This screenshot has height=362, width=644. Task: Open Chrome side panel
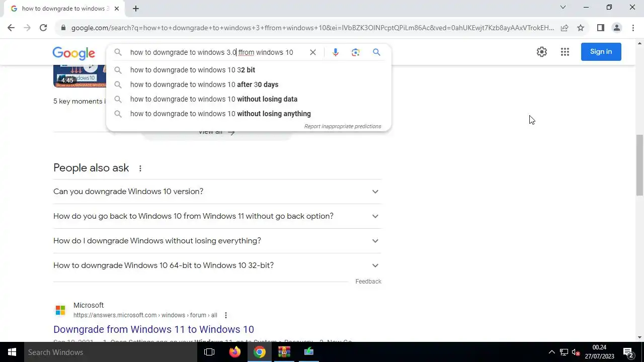(600, 28)
